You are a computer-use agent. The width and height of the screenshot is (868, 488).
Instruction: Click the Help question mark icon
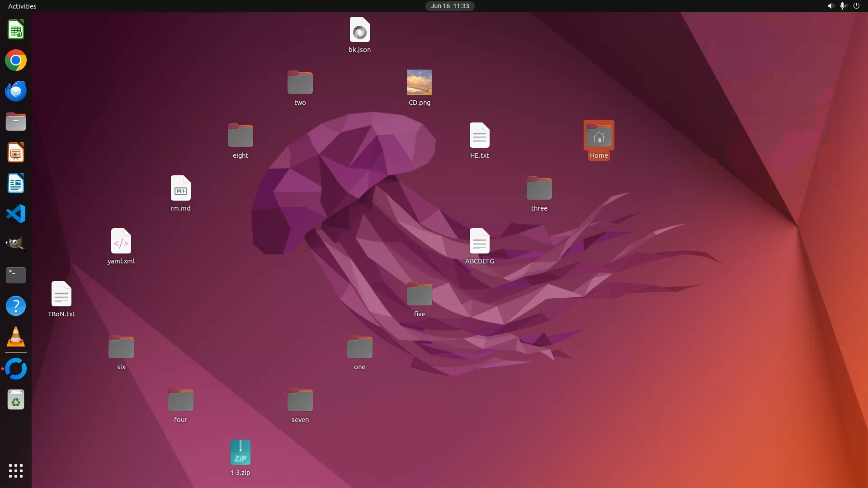point(16,306)
